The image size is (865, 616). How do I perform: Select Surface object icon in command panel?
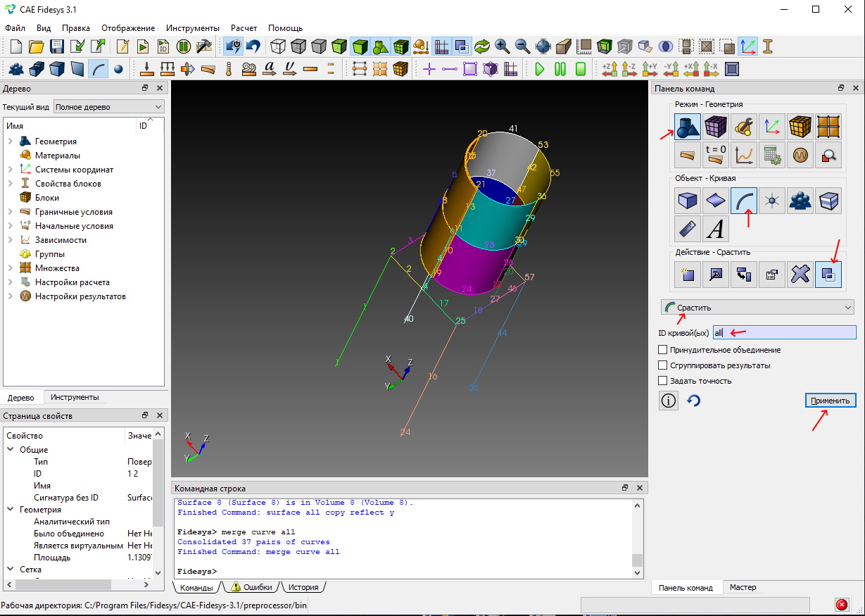pyautogui.click(x=715, y=201)
